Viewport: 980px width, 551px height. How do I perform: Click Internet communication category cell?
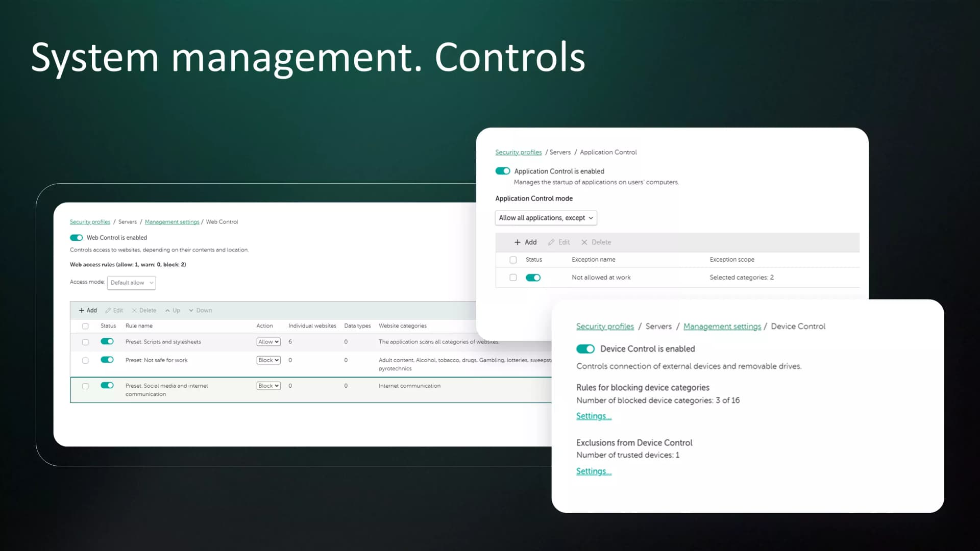pyautogui.click(x=409, y=386)
